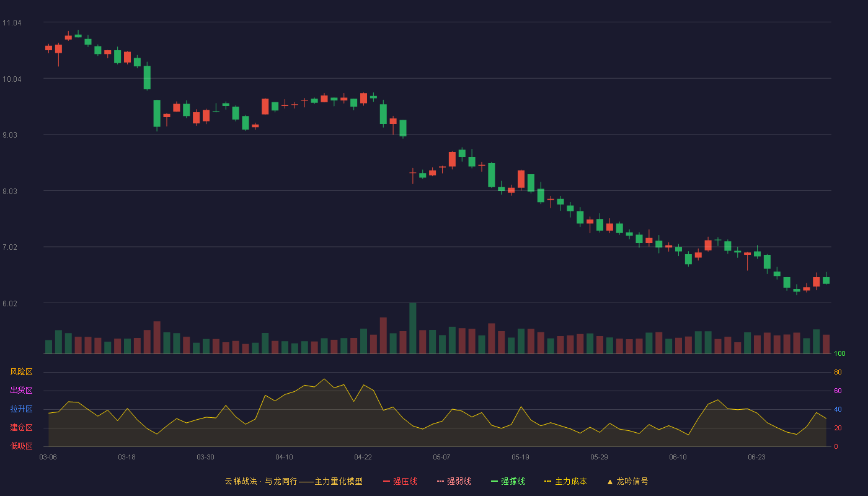Click the 建仓区 zone label
Screen dimensions: 868x496
[x=21, y=428]
